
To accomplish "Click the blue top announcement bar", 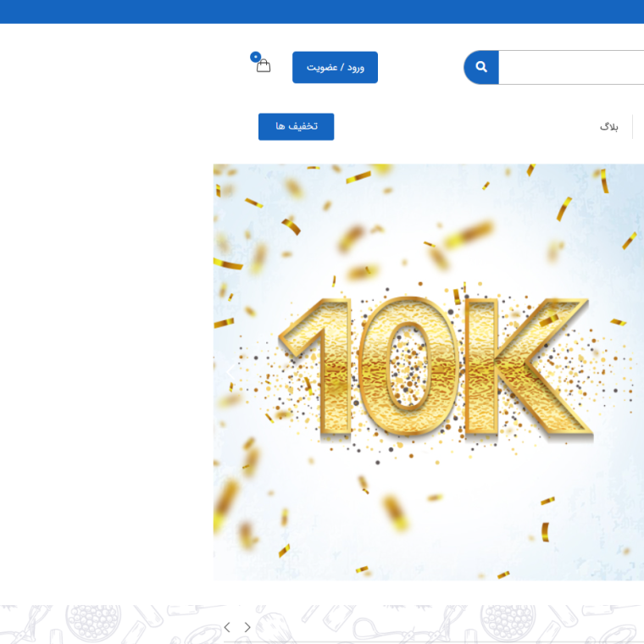I will [322, 11].
